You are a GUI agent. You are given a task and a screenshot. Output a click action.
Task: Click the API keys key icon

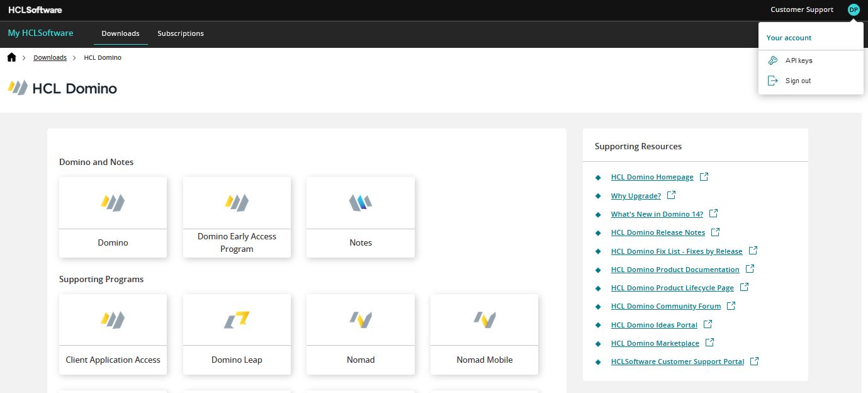point(773,60)
